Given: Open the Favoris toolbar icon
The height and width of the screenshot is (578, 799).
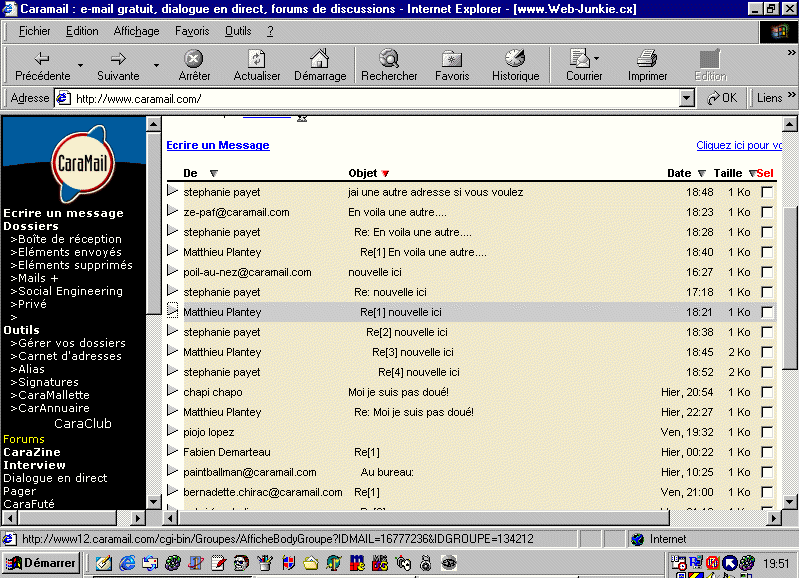Looking at the screenshot, I should [x=452, y=59].
